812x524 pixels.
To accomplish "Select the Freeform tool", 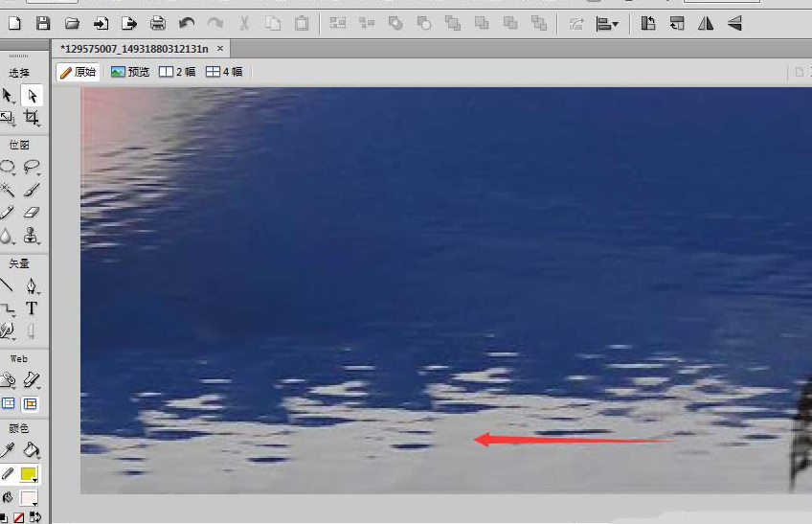I will pos(8,330).
